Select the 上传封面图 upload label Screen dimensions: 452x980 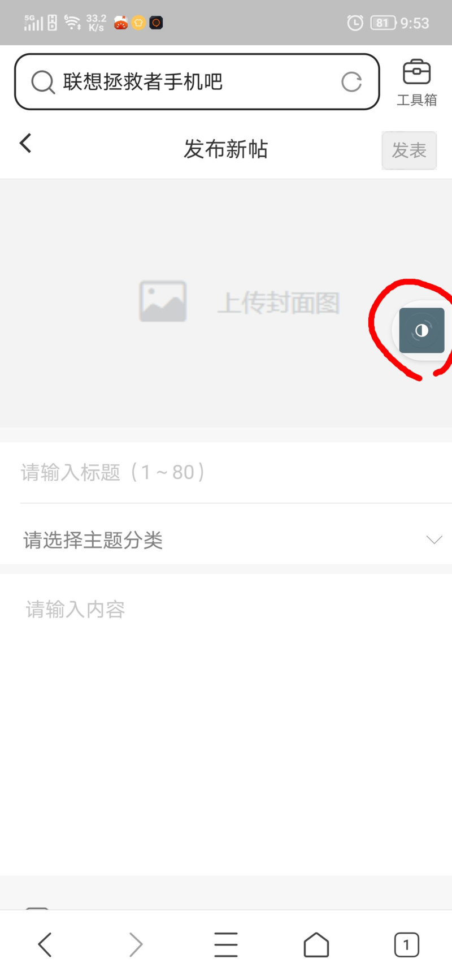point(279,303)
